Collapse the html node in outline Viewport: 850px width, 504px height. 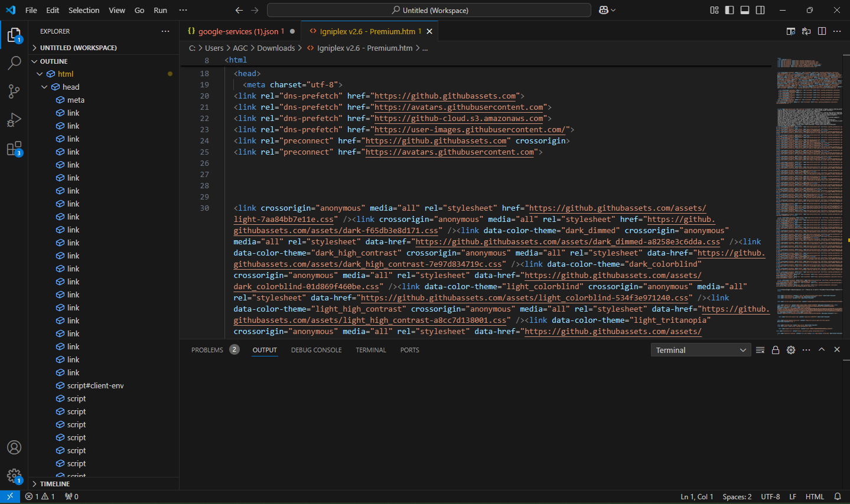coord(40,74)
